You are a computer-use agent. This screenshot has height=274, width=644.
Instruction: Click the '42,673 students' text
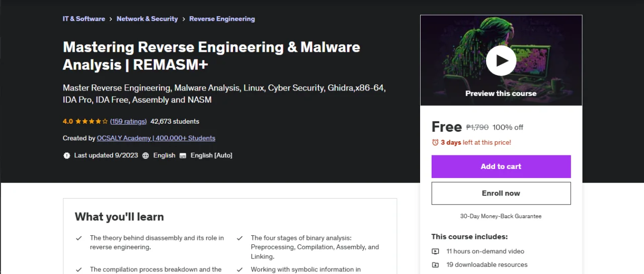coord(175,121)
